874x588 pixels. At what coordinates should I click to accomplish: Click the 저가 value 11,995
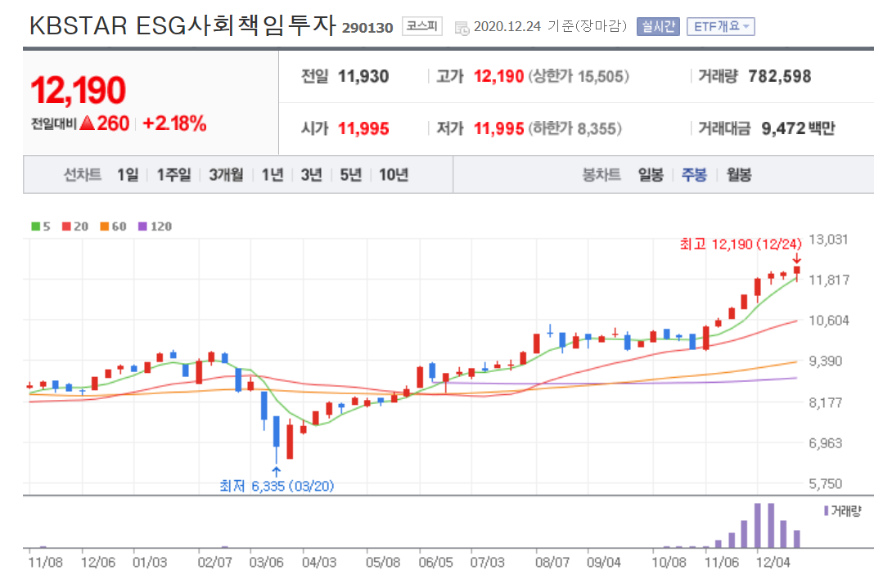pyautogui.click(x=499, y=128)
